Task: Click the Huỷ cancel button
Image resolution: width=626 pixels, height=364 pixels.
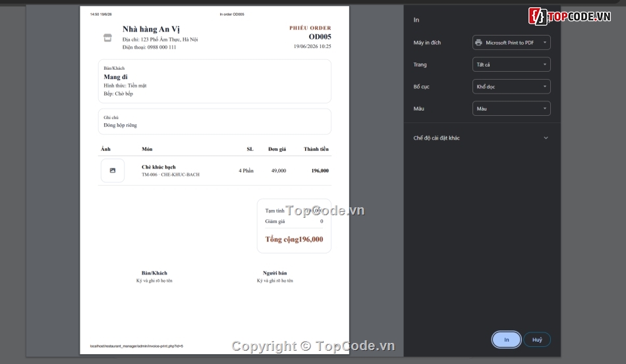Action: click(537, 340)
